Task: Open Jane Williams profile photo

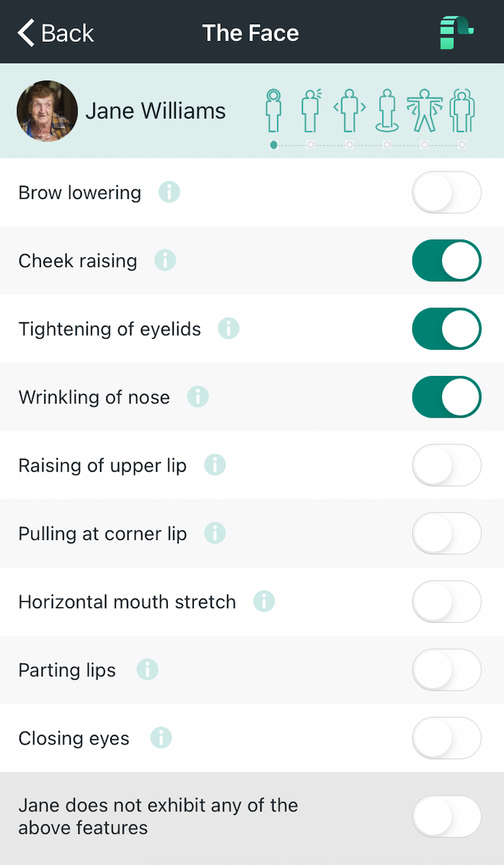Action: pyautogui.click(x=47, y=111)
